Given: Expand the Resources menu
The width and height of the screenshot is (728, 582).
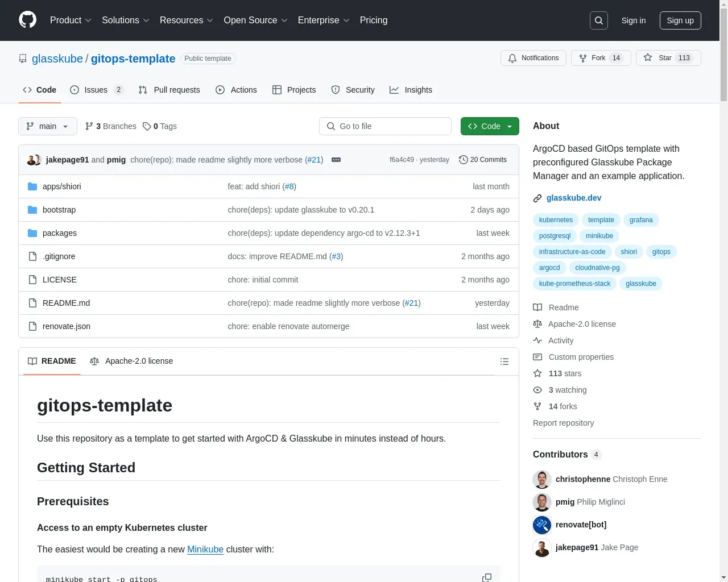Looking at the screenshot, I should point(187,20).
